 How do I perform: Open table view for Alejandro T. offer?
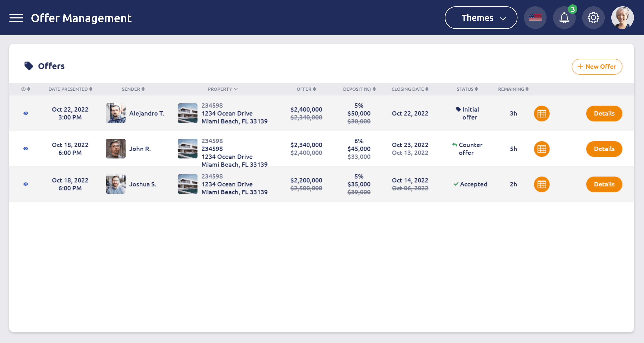coord(541,113)
